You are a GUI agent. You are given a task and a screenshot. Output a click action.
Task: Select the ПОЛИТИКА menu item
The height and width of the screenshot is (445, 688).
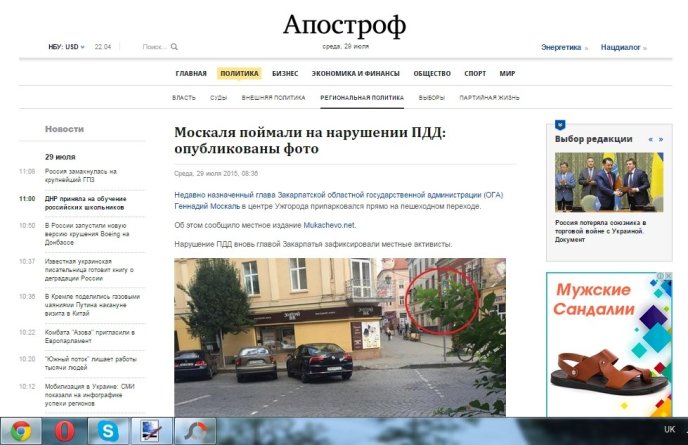click(x=239, y=73)
